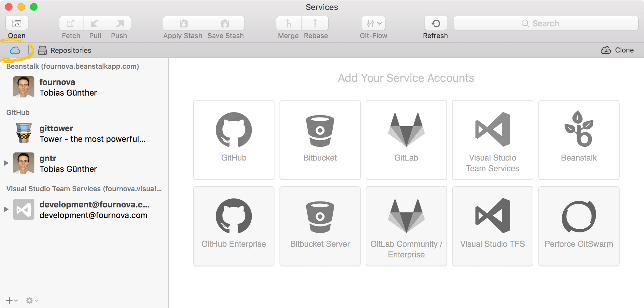This screenshot has width=644, height=308.
Task: Click the Apply Stash icon
Action: (184, 23)
